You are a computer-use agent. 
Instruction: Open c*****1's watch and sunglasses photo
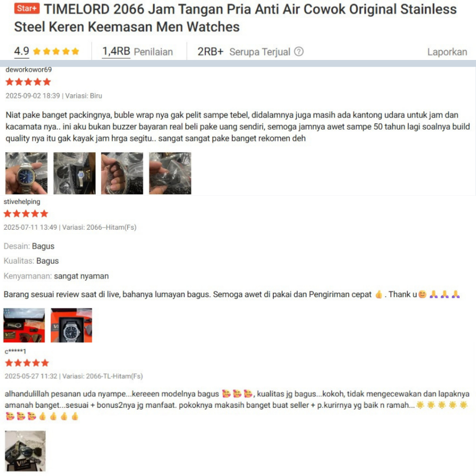click(x=25, y=451)
